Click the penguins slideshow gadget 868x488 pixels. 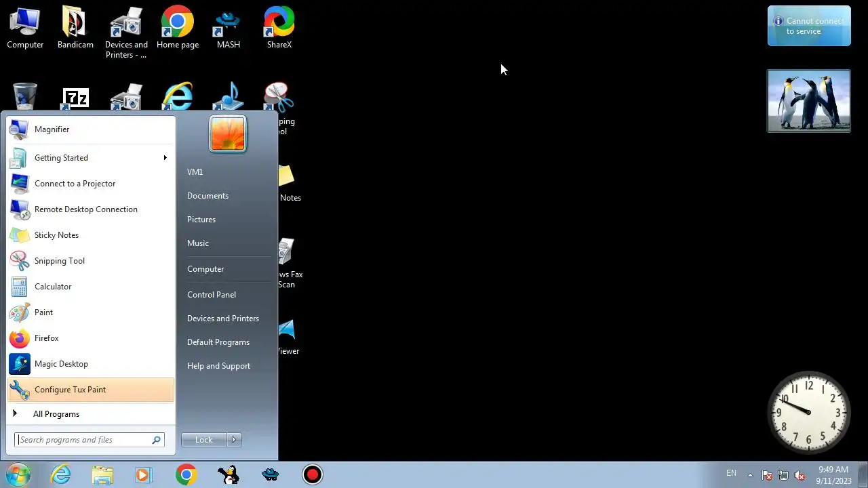pyautogui.click(x=809, y=101)
